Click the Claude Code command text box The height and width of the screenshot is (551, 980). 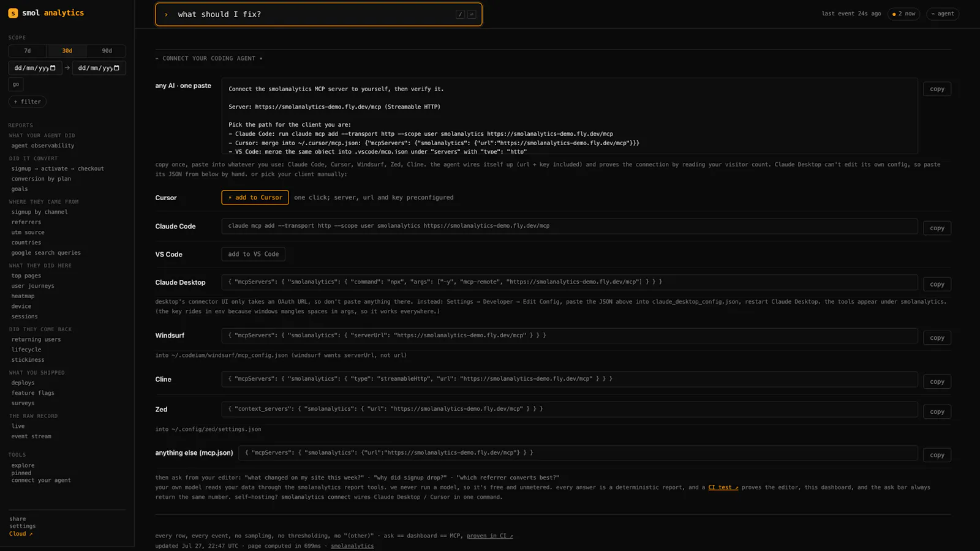pyautogui.click(x=570, y=226)
